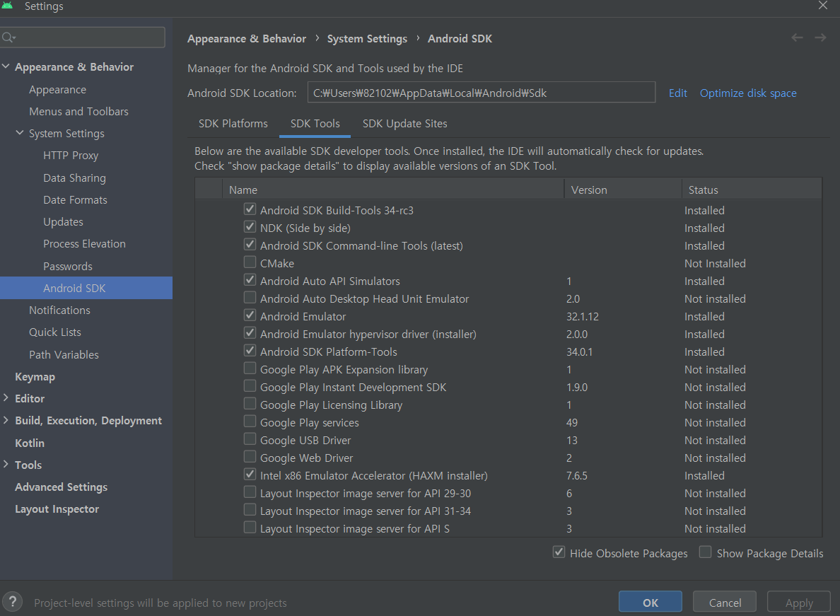Enable Show Package Details checkbox
840x616 pixels.
(x=706, y=552)
